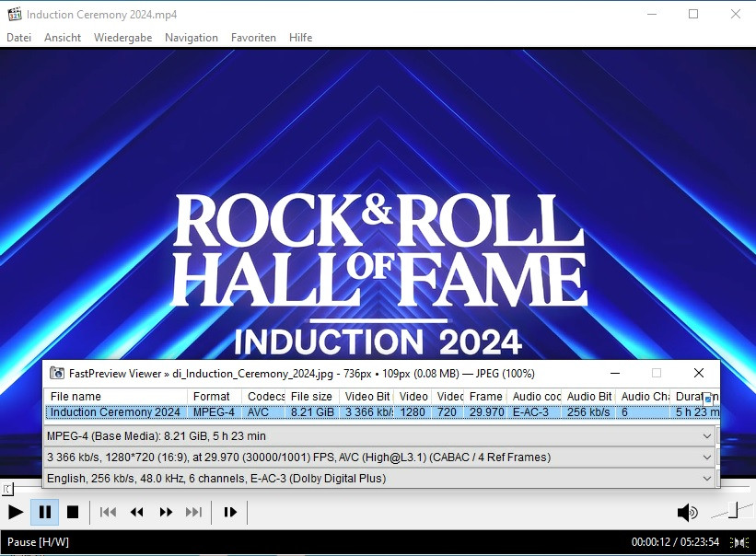756x556 pixels.
Task: Click the seek bar track
Action: pyautogui.click(x=368, y=490)
